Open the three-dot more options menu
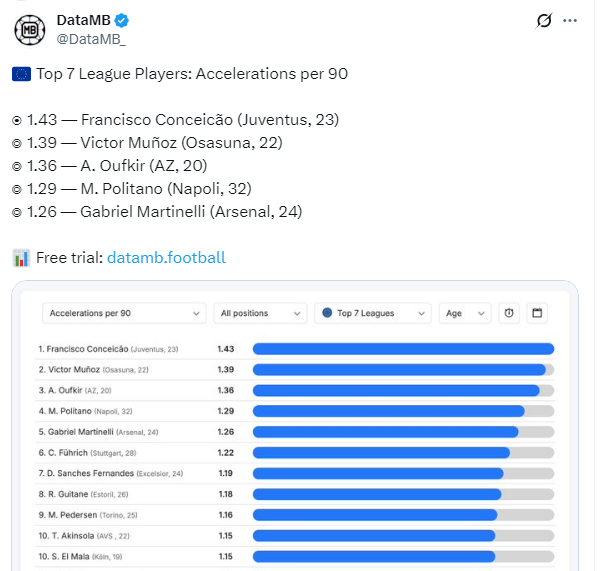 coord(570,20)
